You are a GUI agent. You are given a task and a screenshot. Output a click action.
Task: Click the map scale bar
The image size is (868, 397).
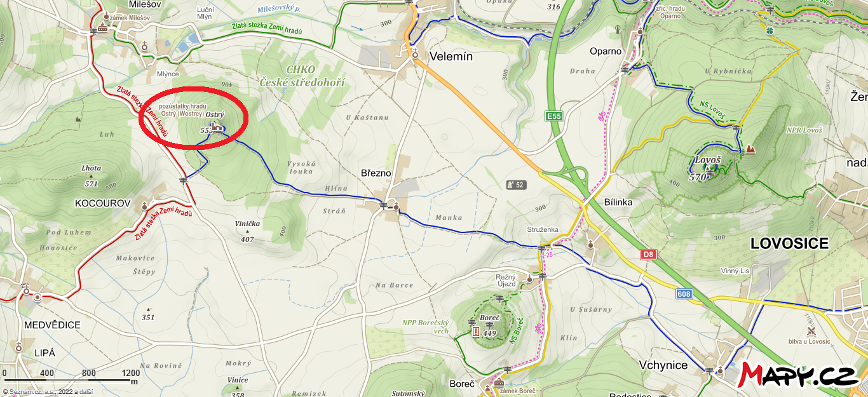[69, 380]
